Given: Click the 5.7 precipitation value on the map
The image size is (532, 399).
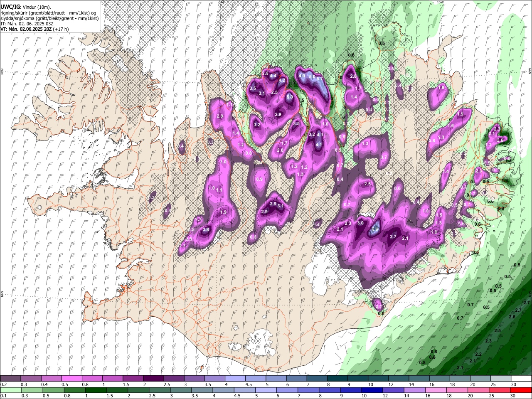Looking at the screenshot, I should pos(320,79).
